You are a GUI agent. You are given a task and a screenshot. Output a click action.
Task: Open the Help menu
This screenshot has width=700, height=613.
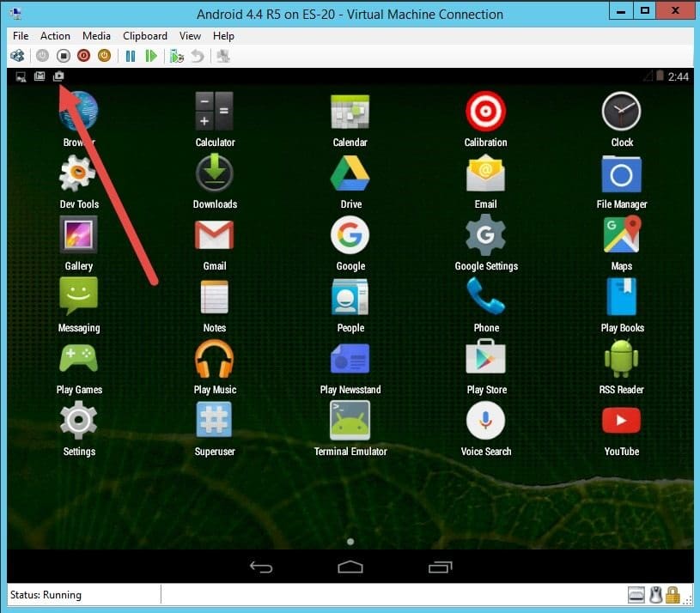click(x=223, y=36)
